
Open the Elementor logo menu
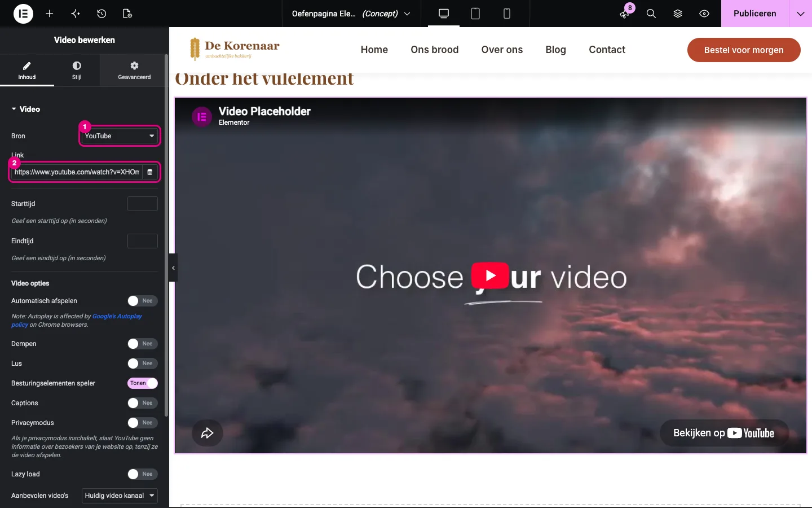coord(23,14)
